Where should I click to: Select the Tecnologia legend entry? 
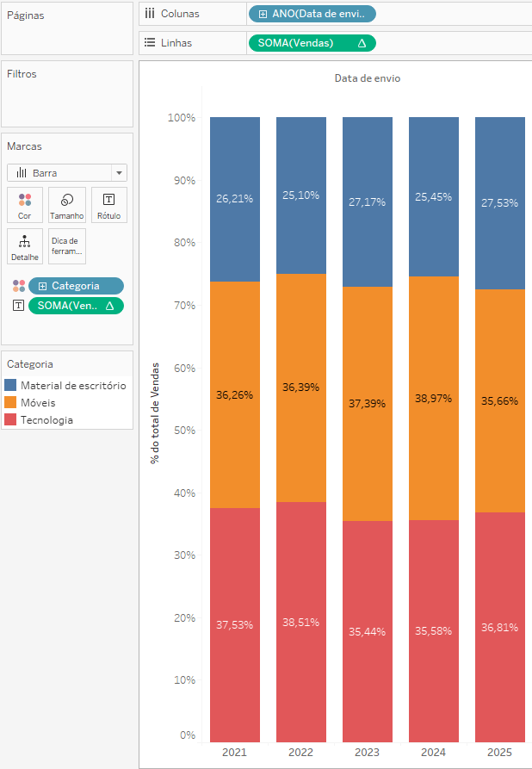tap(47, 420)
